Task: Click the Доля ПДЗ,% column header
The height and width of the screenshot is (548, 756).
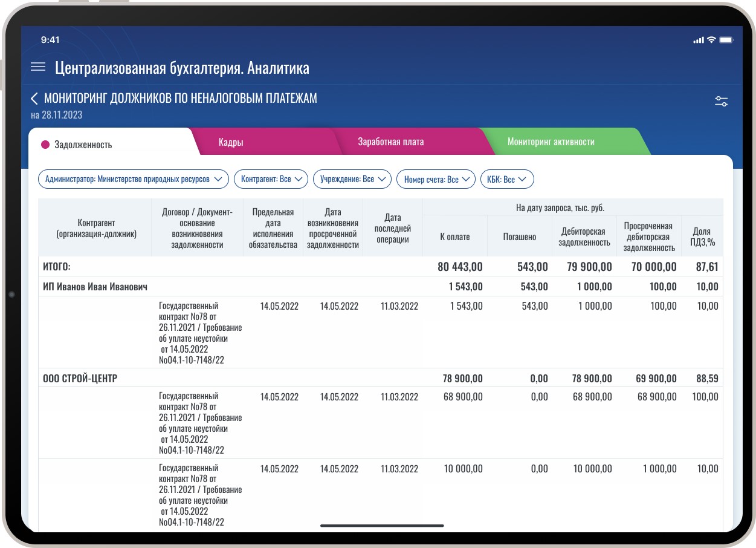Action: [x=702, y=237]
